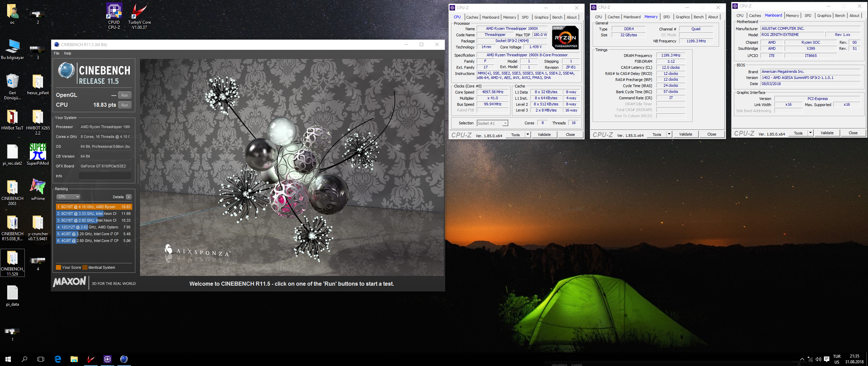Open File Explorer from the taskbar
This screenshot has width=868, height=366.
point(74,359)
